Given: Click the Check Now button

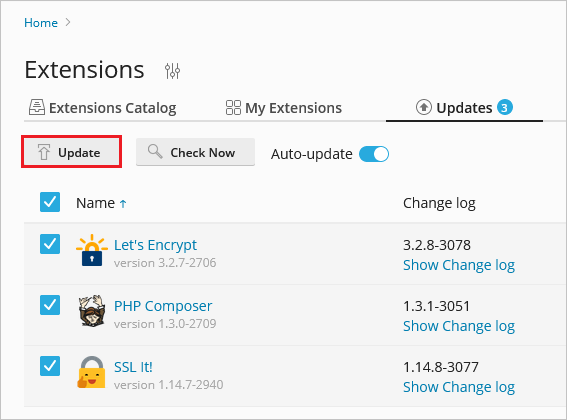Looking at the screenshot, I should [x=195, y=152].
